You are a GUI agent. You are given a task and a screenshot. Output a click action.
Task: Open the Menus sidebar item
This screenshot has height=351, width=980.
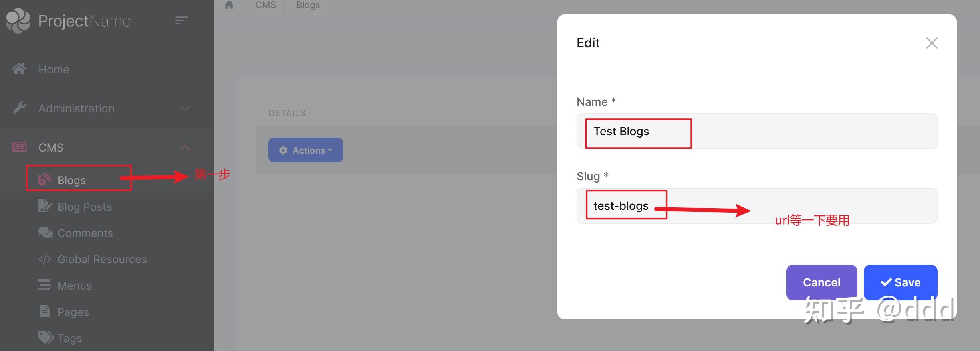click(74, 286)
